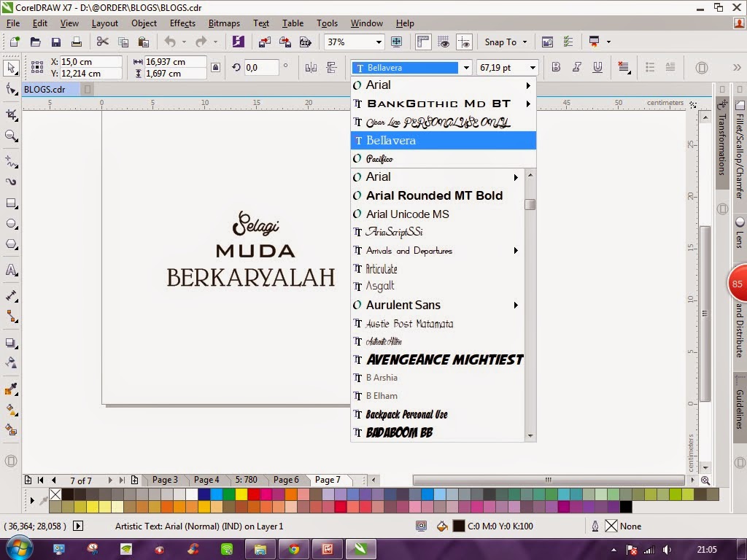Toggle Underline formatting
Screen dimensions: 747x560
pyautogui.click(x=597, y=67)
